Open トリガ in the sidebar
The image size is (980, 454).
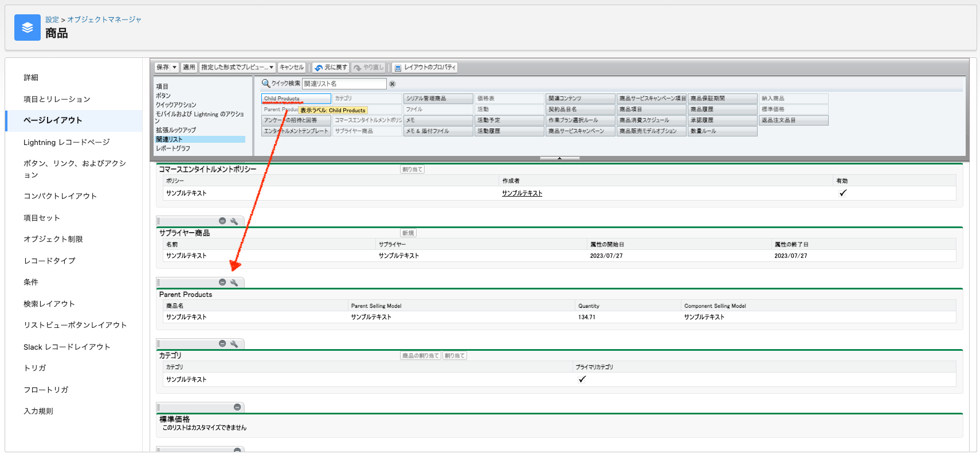point(35,368)
